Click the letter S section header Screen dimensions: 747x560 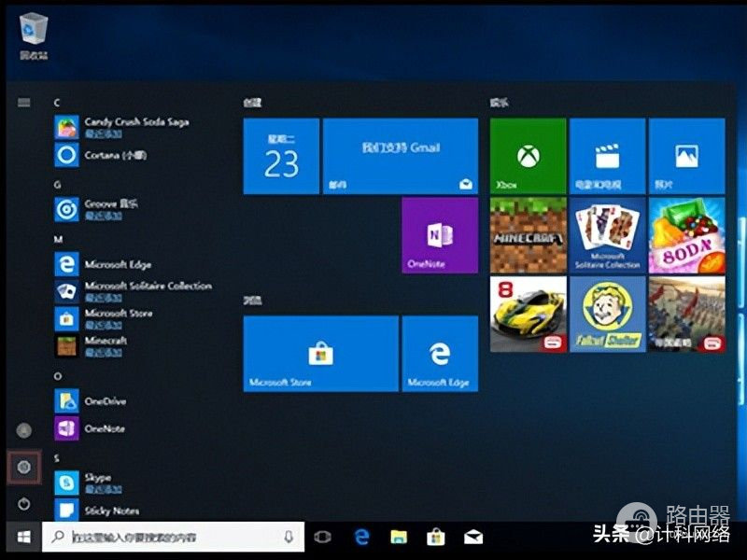pos(57,458)
